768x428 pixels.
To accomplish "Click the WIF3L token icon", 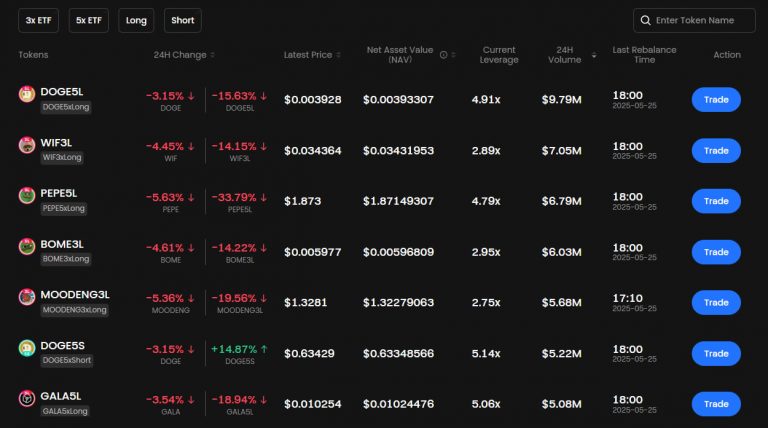I will point(27,145).
